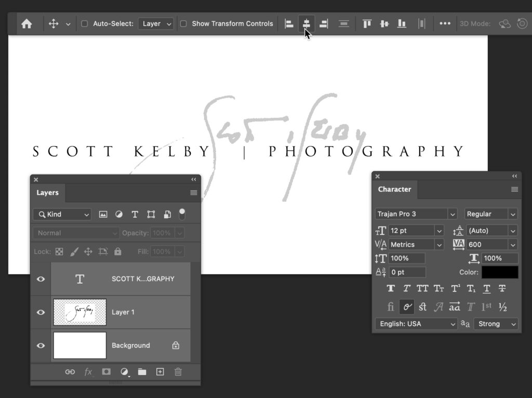The height and width of the screenshot is (398, 532).
Task: Click the 3D roll mode icon
Action: [x=522, y=24]
